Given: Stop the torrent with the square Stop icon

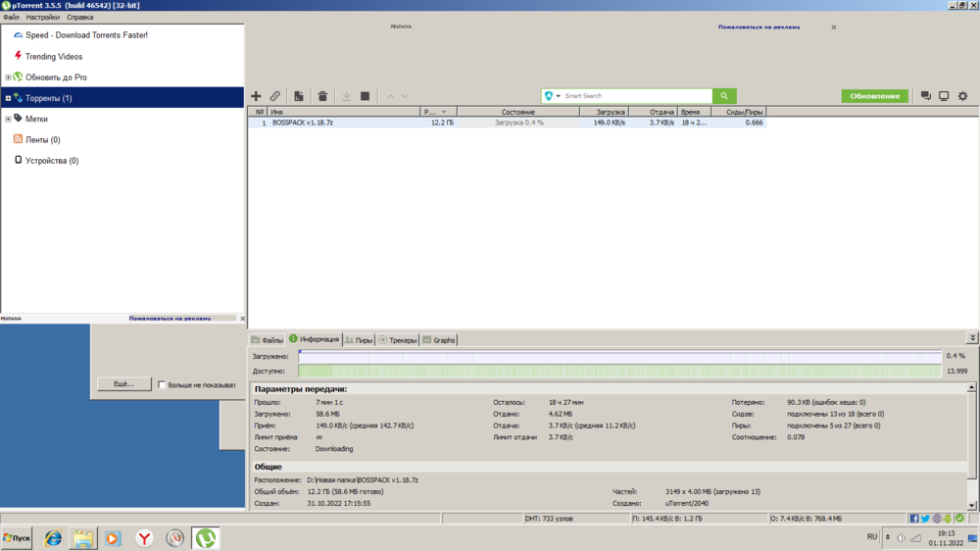Looking at the screenshot, I should pyautogui.click(x=366, y=96).
